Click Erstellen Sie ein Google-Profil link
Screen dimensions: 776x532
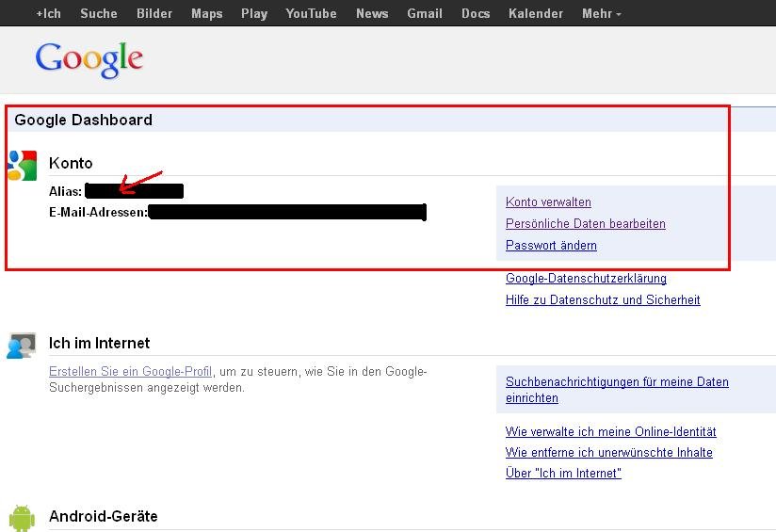pos(131,371)
